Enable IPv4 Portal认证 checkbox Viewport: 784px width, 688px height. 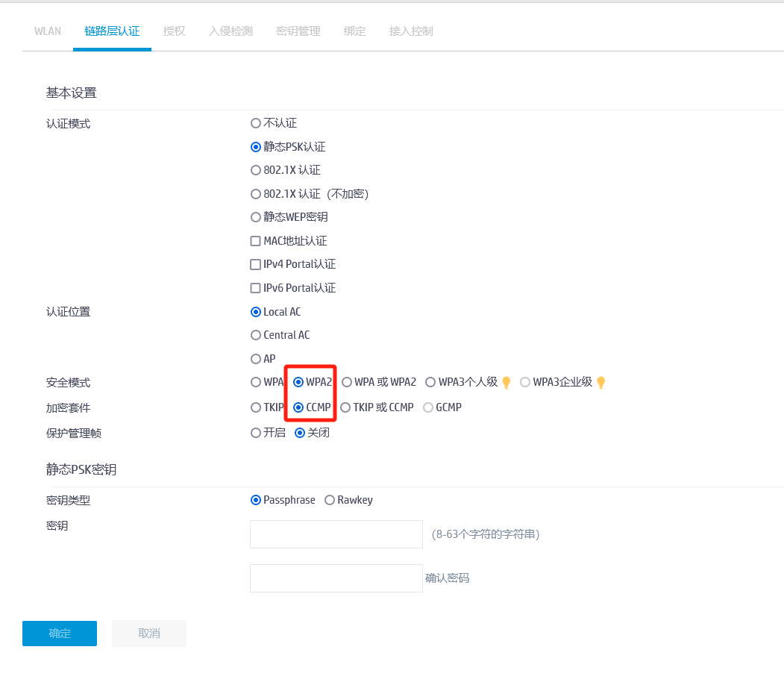[256, 264]
